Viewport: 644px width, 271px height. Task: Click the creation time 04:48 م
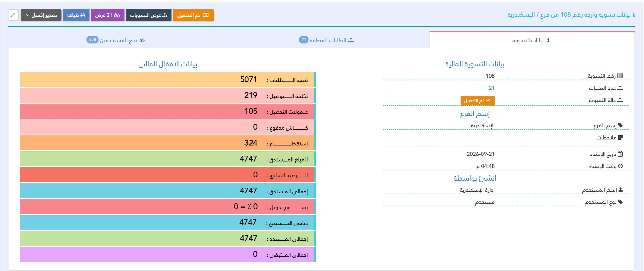(x=485, y=166)
